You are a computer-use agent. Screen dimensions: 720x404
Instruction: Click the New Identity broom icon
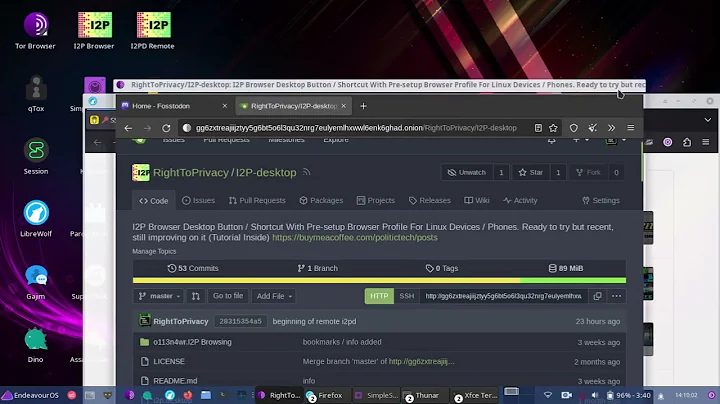coord(593,128)
